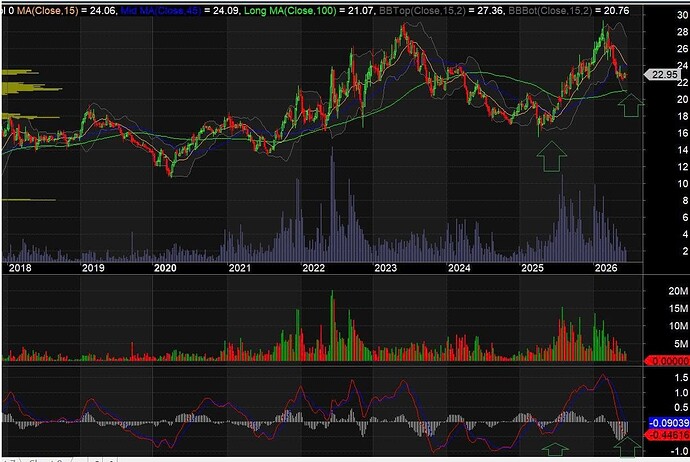
Task: Select the Mid MA(Close,45) legend label
Action: coord(160,11)
